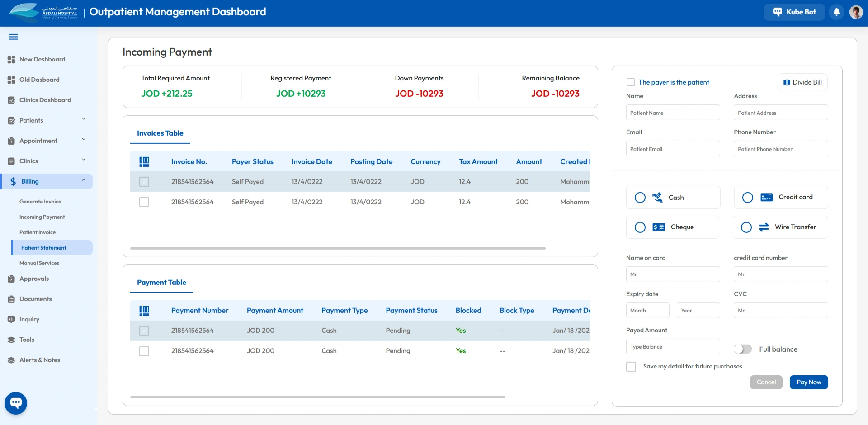Image resolution: width=868 pixels, height=425 pixels.
Task: Click the user profile avatar
Action: [856, 12]
